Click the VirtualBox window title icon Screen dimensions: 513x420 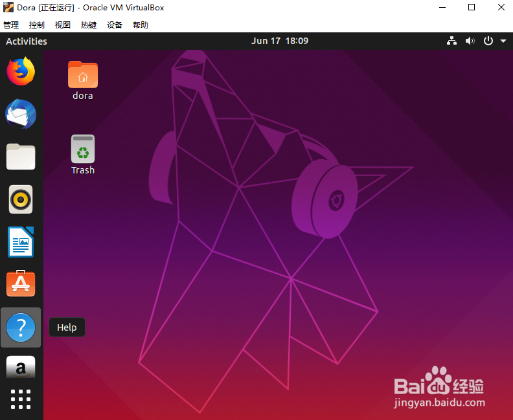pos(8,7)
